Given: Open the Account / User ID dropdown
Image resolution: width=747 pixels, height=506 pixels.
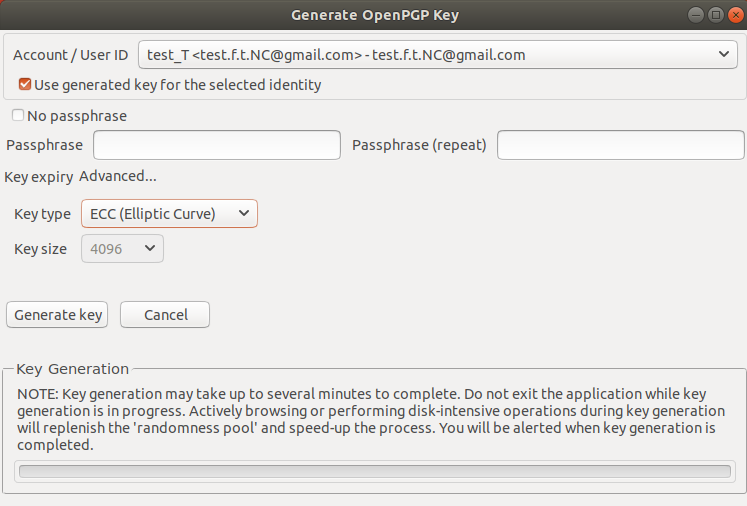Looking at the screenshot, I should pyautogui.click(x=437, y=55).
